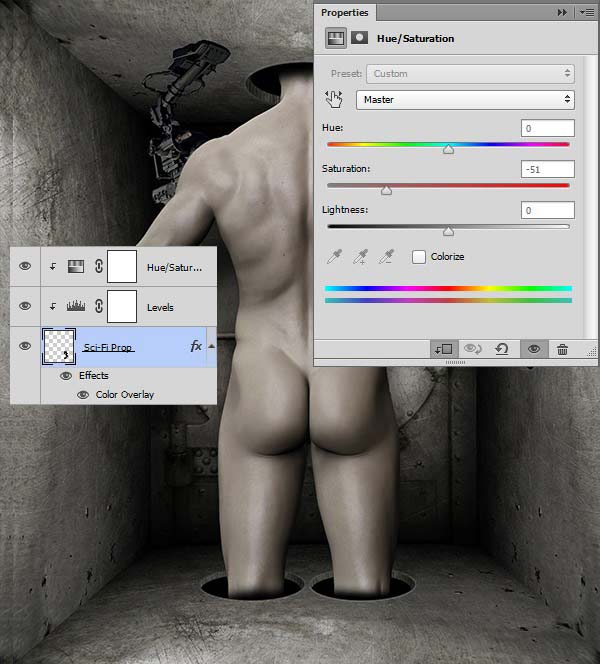Click the Properties panel resize grip

click(x=592, y=352)
